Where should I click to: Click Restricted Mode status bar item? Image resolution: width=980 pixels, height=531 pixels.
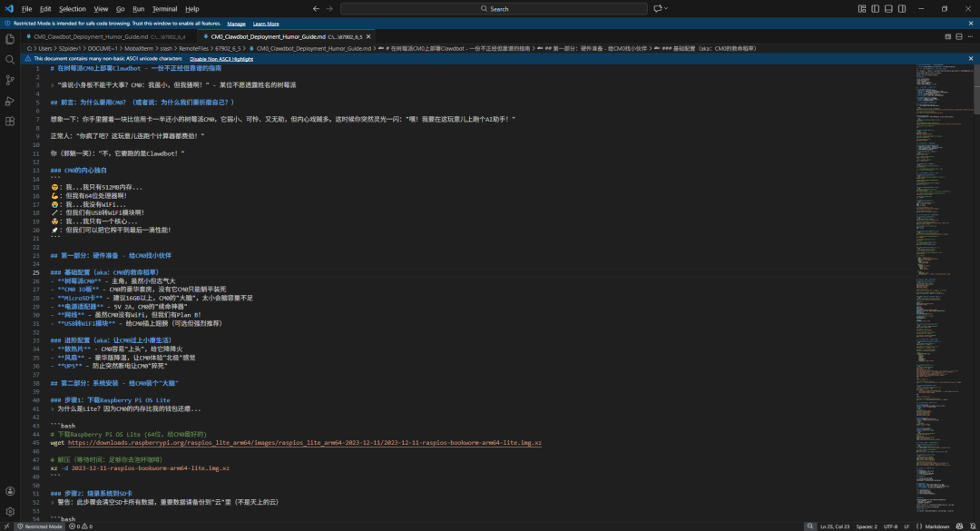coord(39,526)
